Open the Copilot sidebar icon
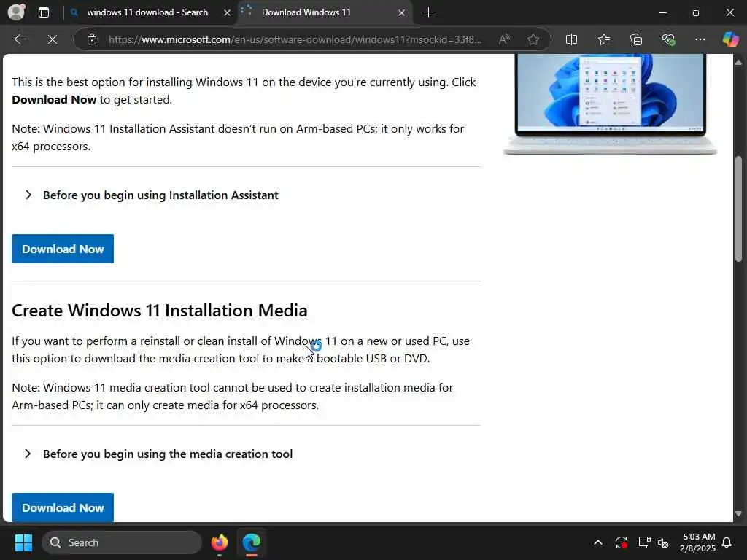Screen dimensions: 747x560 coord(730,39)
